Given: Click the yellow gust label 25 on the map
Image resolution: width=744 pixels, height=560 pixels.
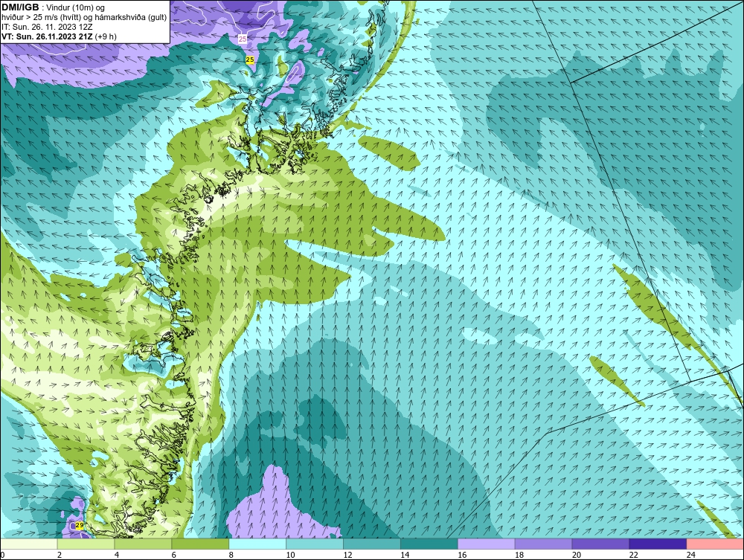Looking at the screenshot, I should coord(250,59).
